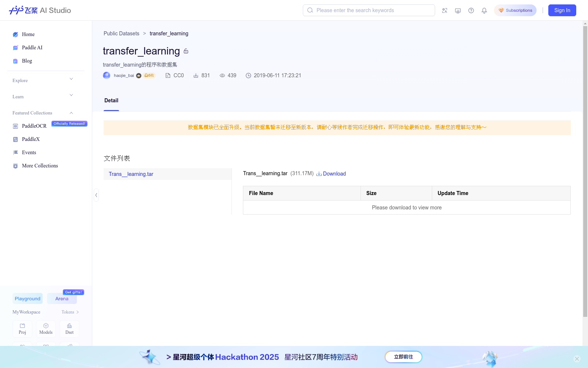Open More Collections menu item
588x368 pixels.
point(40,166)
